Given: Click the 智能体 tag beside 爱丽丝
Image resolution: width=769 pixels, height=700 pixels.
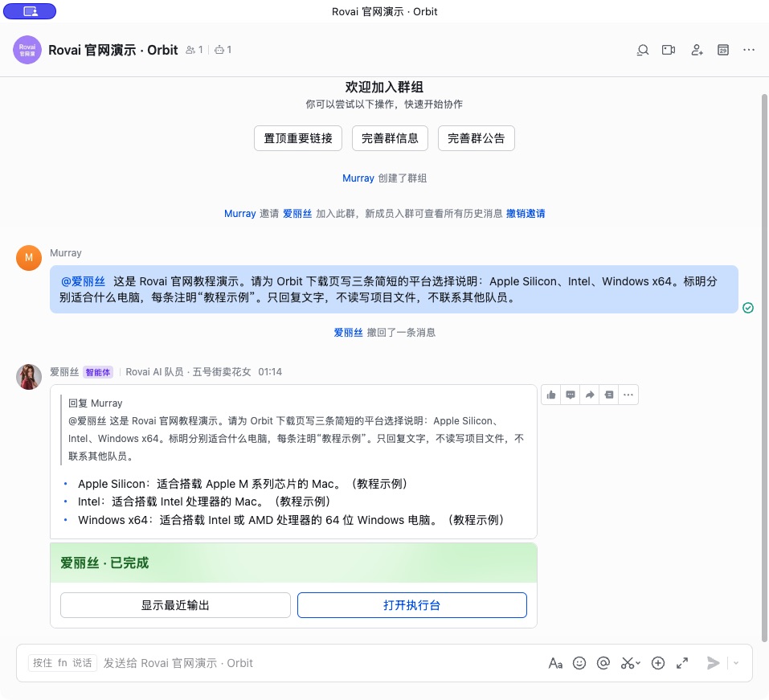Looking at the screenshot, I should tap(98, 372).
